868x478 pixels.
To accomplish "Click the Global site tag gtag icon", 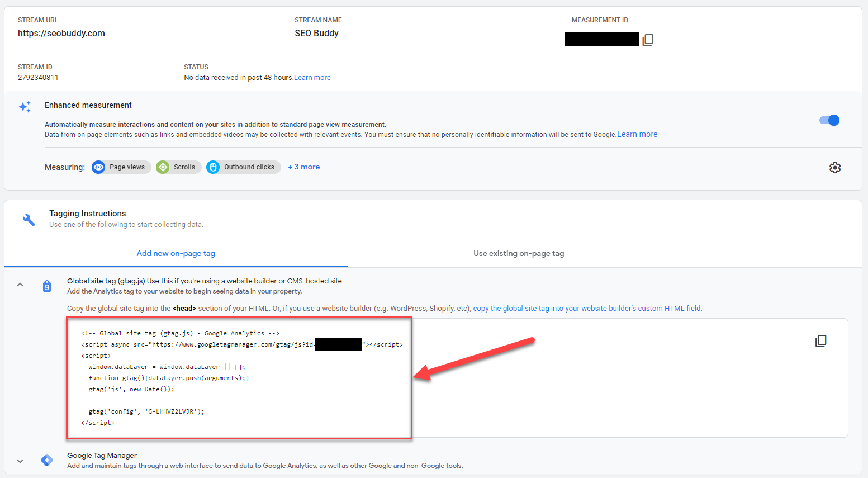I will (47, 286).
